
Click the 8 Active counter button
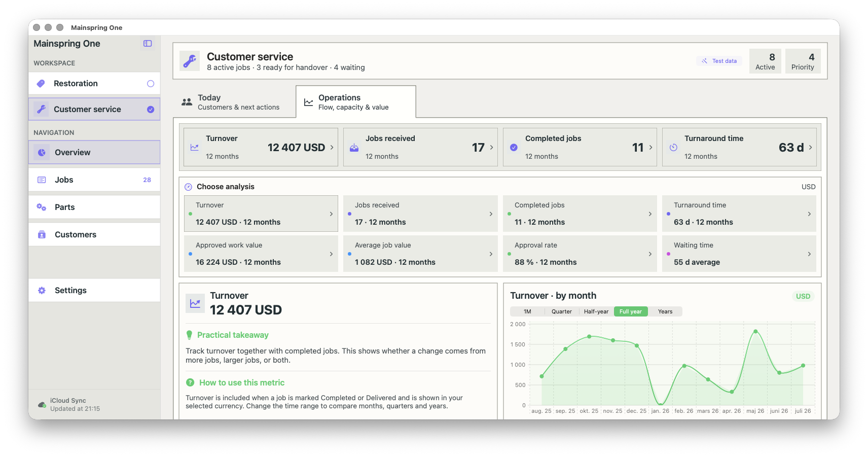pyautogui.click(x=765, y=61)
